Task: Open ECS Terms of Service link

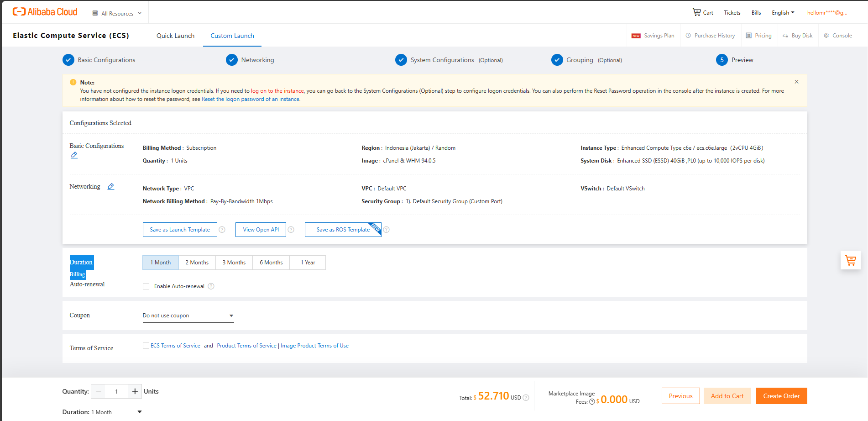Action: coord(175,346)
